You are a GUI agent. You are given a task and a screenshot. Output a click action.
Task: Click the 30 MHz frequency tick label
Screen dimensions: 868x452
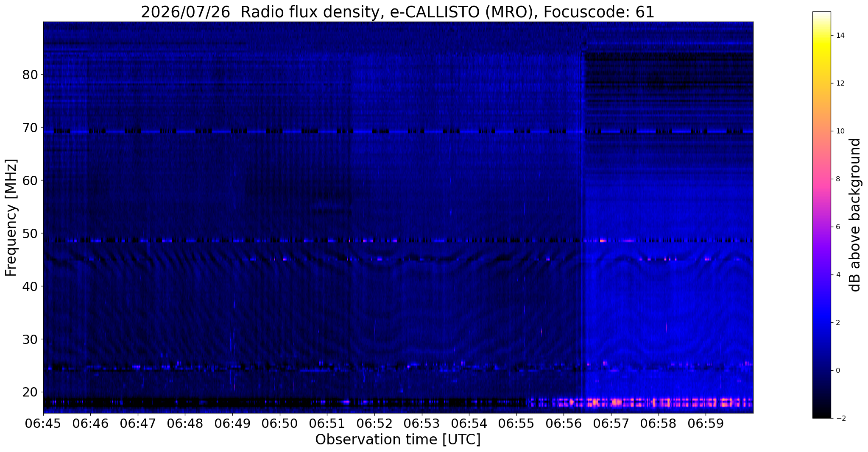[x=30, y=339]
